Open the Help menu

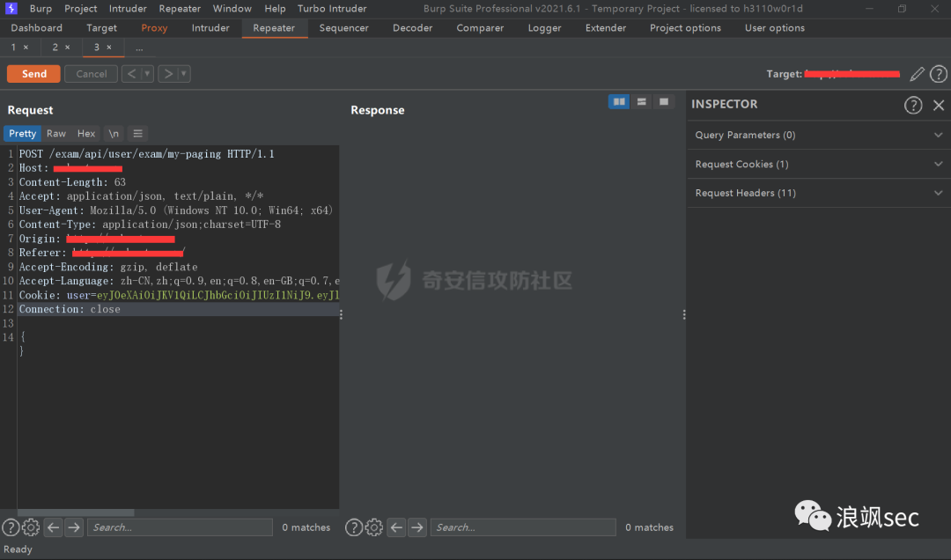pos(275,9)
